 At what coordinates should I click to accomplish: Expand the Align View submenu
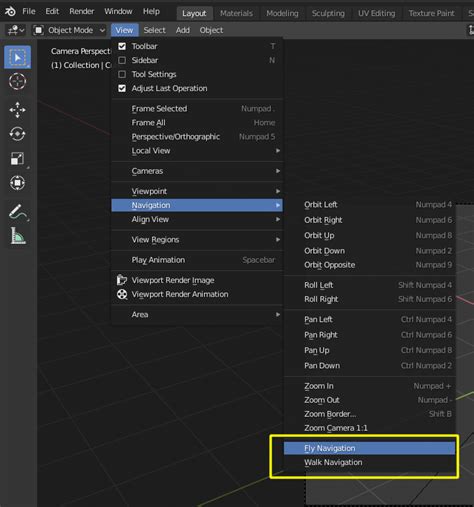click(197, 219)
